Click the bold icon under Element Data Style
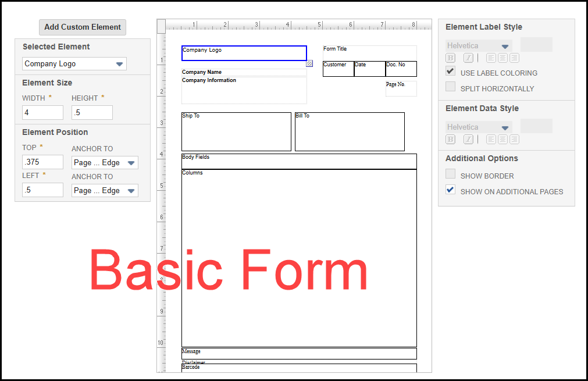The height and width of the screenshot is (381, 588). (451, 139)
